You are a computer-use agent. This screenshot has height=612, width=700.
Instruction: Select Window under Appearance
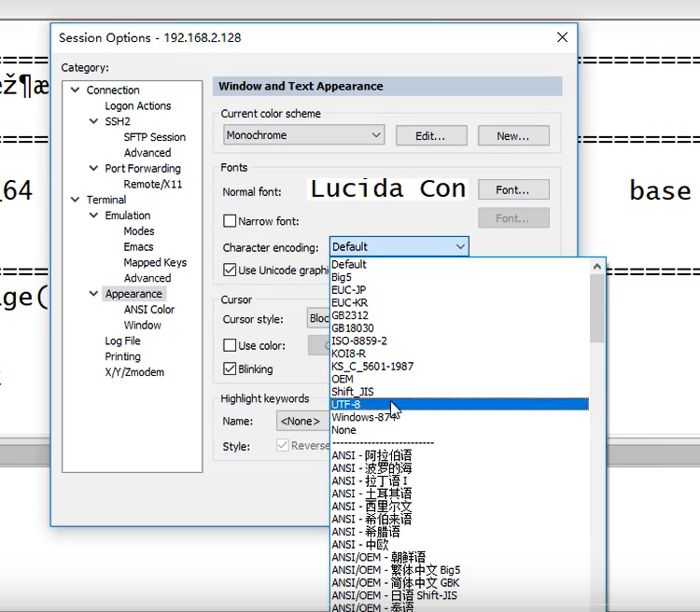pos(143,325)
